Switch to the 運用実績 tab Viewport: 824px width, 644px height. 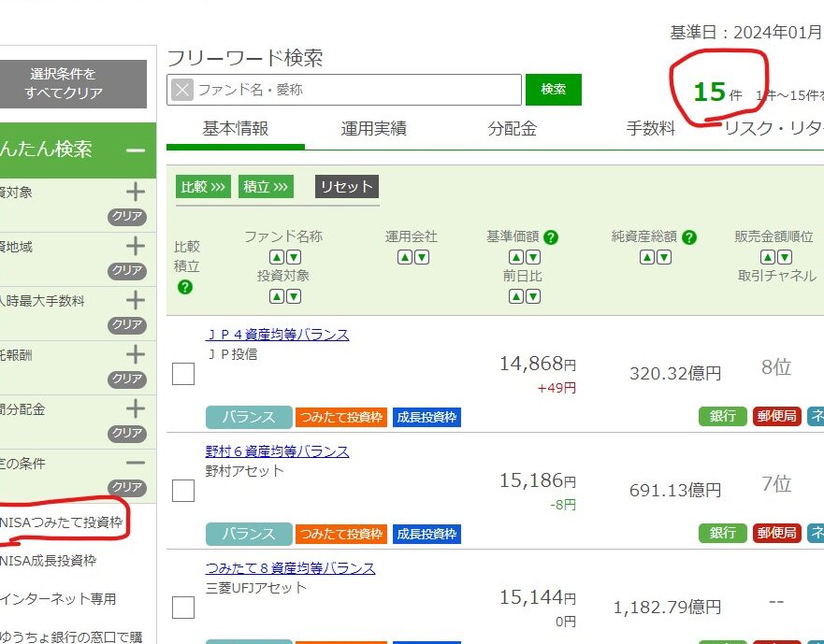click(x=373, y=129)
